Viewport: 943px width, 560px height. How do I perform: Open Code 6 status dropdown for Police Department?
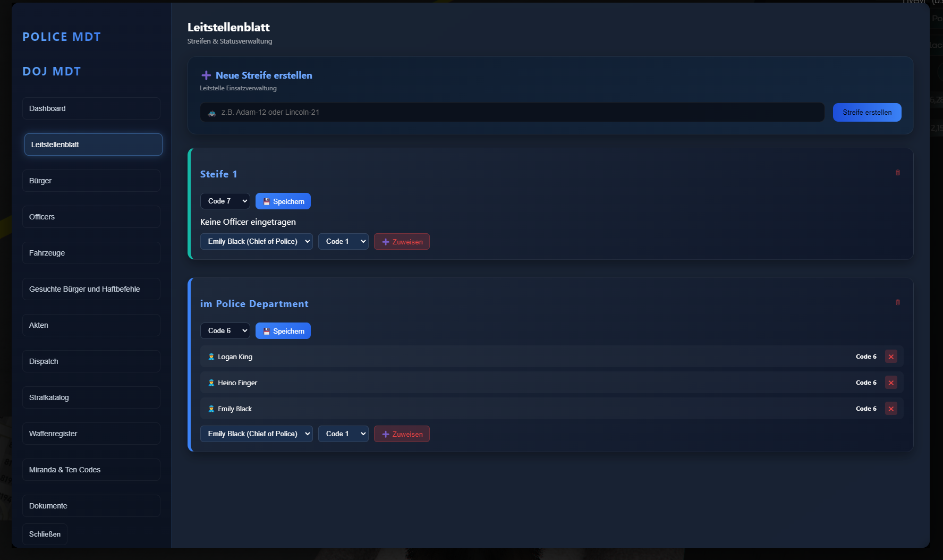click(x=225, y=330)
